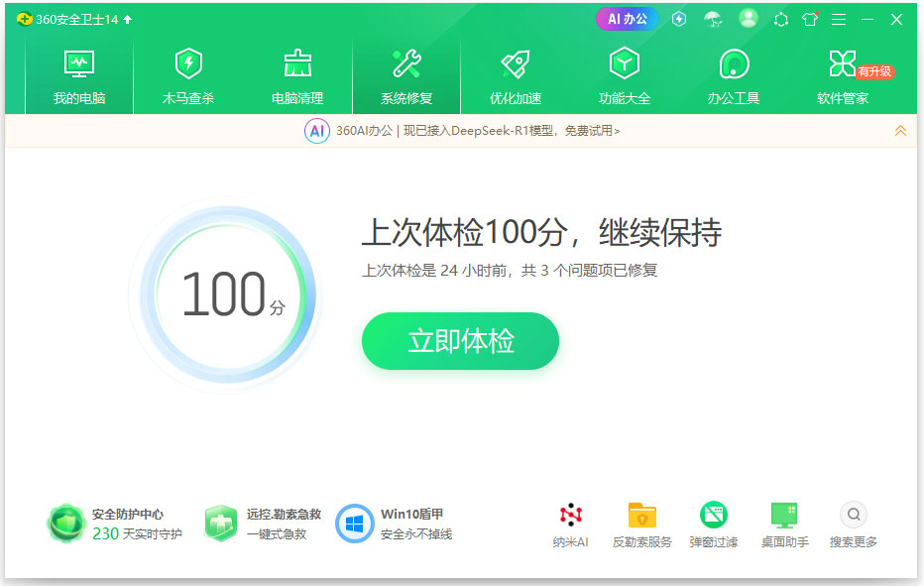Open the skin shirt icon
Viewport: 924px width, 586px height.
coord(810,20)
